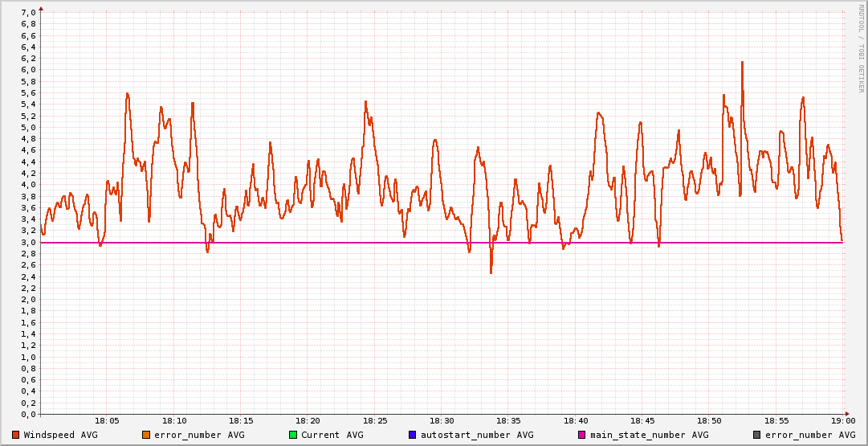Click the 19:00 time axis label
Screen dimensions: 868x446
coord(842,420)
